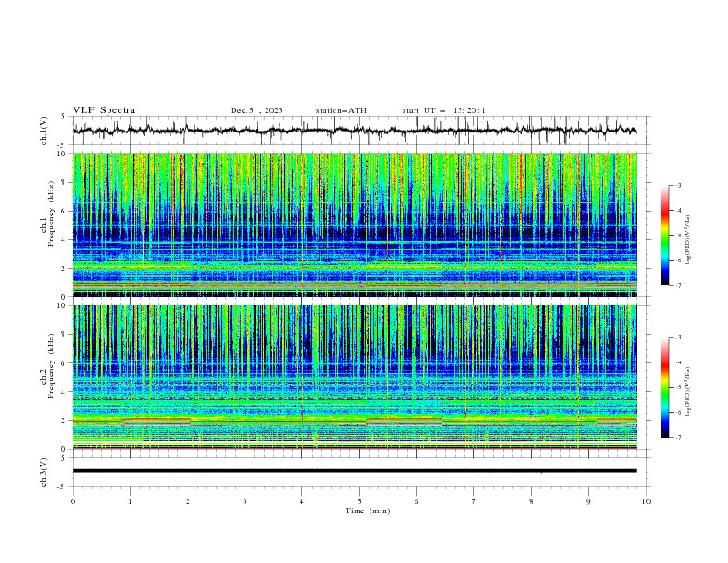
Task: Click the '5' tick on the time axis
Action: (x=359, y=501)
